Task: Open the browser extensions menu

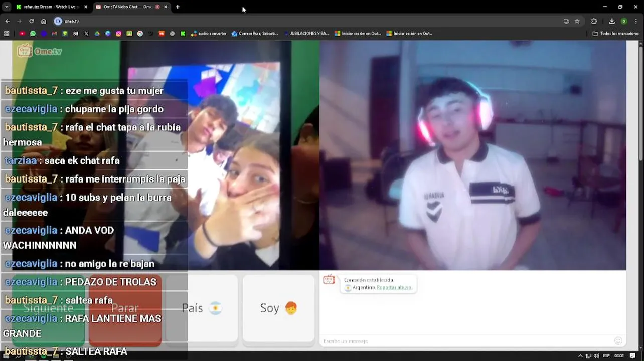Action: click(594, 21)
